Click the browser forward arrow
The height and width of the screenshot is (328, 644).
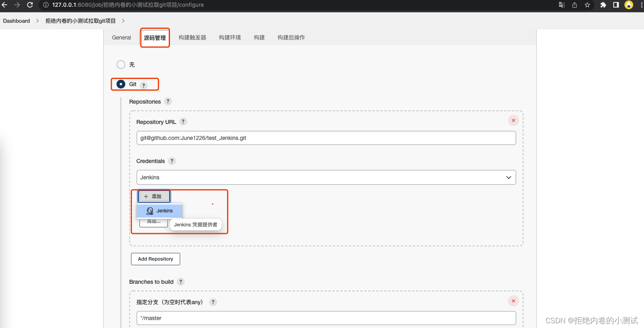(17, 5)
